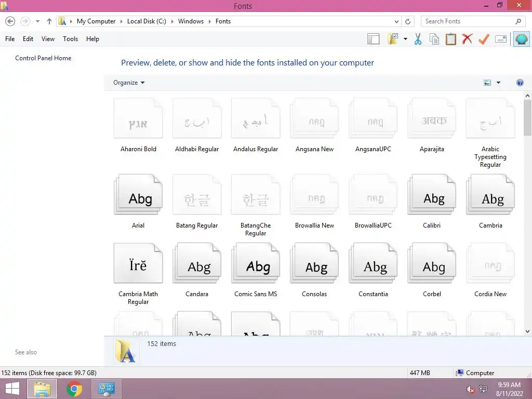Click the network tray icon
This screenshot has height=399, width=532.
pyautogui.click(x=483, y=389)
